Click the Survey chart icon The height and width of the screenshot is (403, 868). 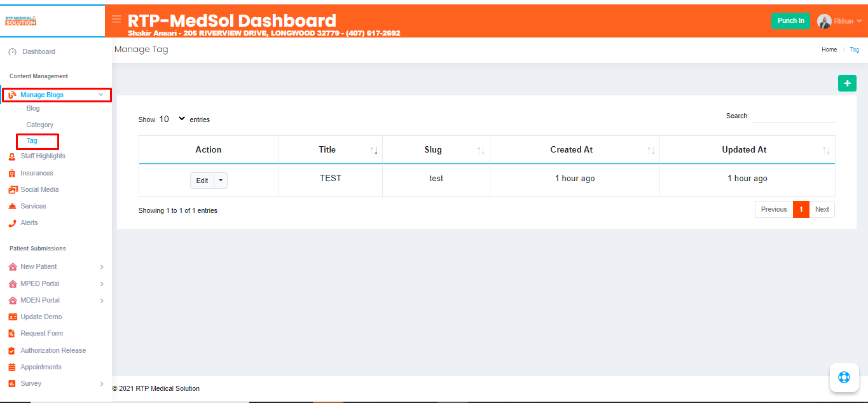click(x=12, y=383)
